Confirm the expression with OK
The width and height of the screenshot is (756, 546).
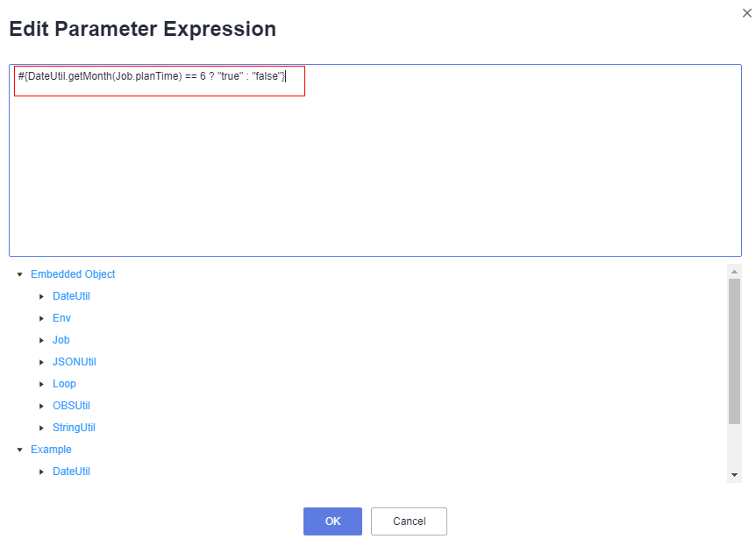click(332, 521)
